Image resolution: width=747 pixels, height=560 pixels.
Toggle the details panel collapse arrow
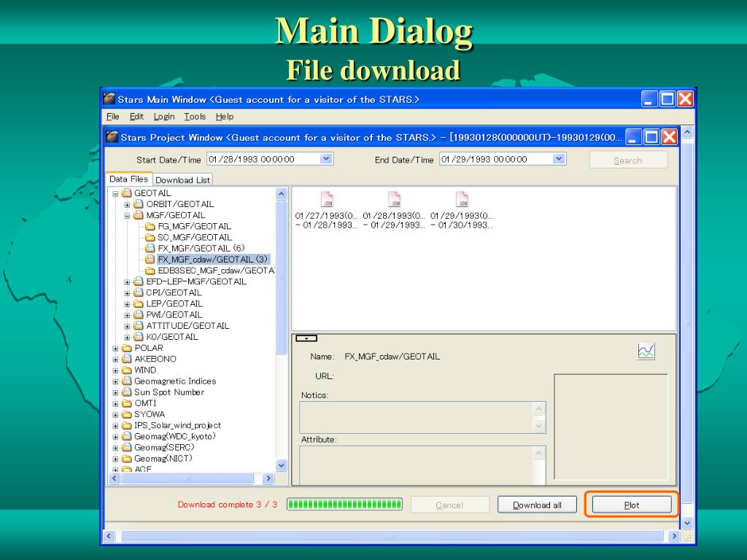point(306,338)
